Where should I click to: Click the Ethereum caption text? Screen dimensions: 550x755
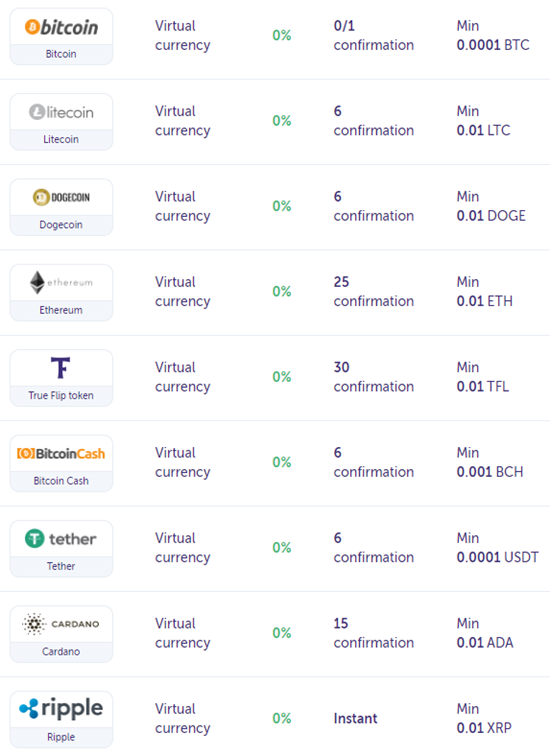coord(61,310)
